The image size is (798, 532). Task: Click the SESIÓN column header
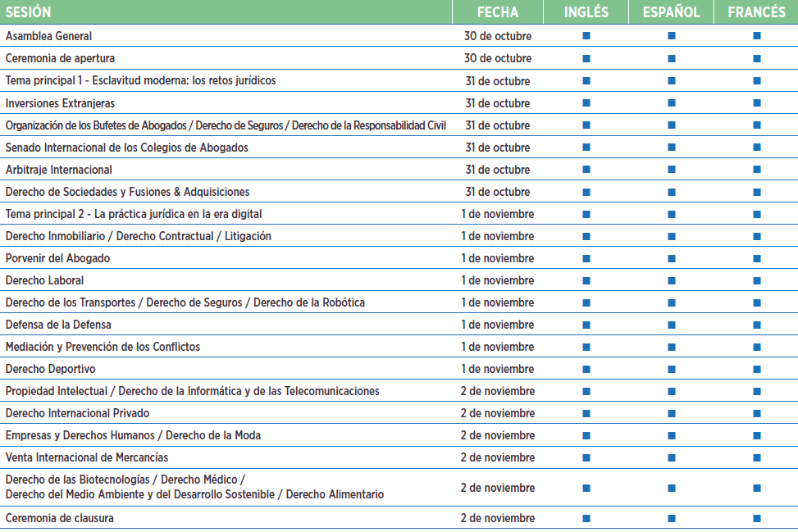pyautogui.click(x=28, y=12)
